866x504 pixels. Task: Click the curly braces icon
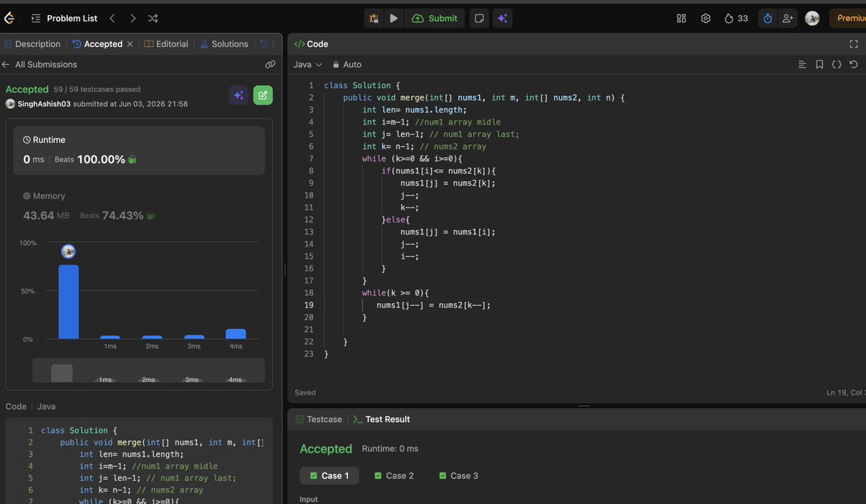point(836,64)
